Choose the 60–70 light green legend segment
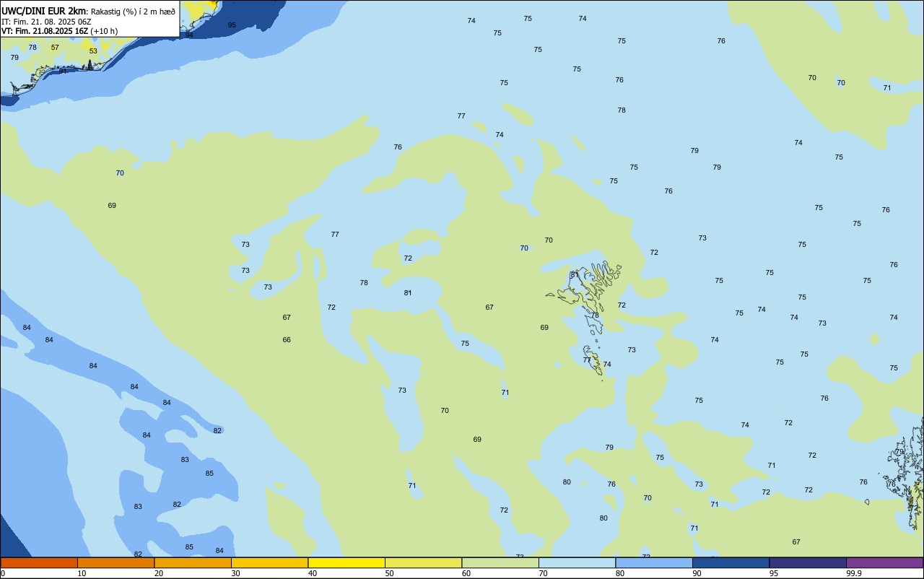Viewport: 924px width, 579px height. coord(500,562)
